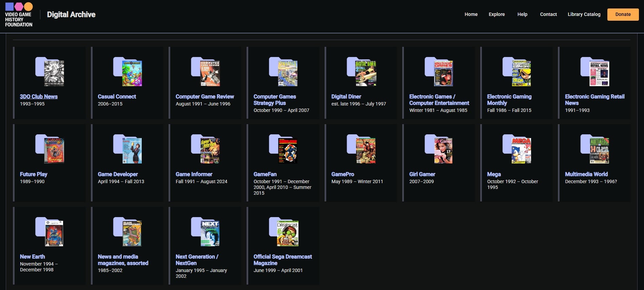
Task: Open the New Earth folder icon
Action: 50,232
